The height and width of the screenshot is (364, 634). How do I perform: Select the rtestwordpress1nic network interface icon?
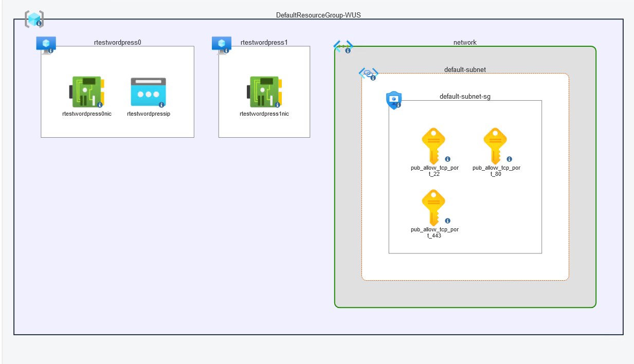[x=264, y=91]
